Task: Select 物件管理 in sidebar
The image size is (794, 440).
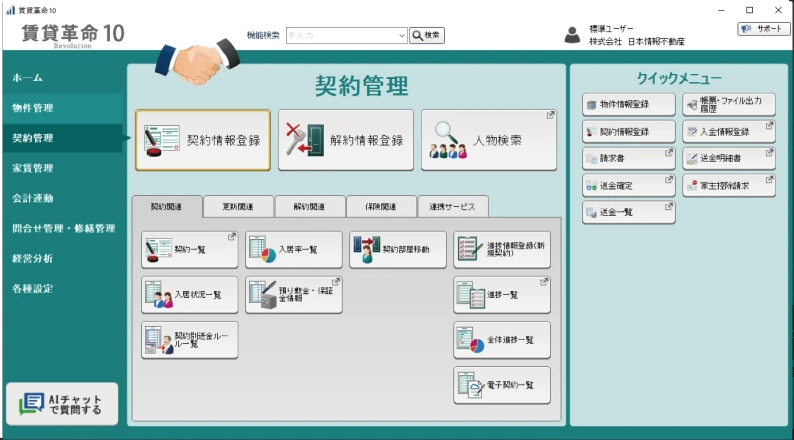Action: pos(62,108)
